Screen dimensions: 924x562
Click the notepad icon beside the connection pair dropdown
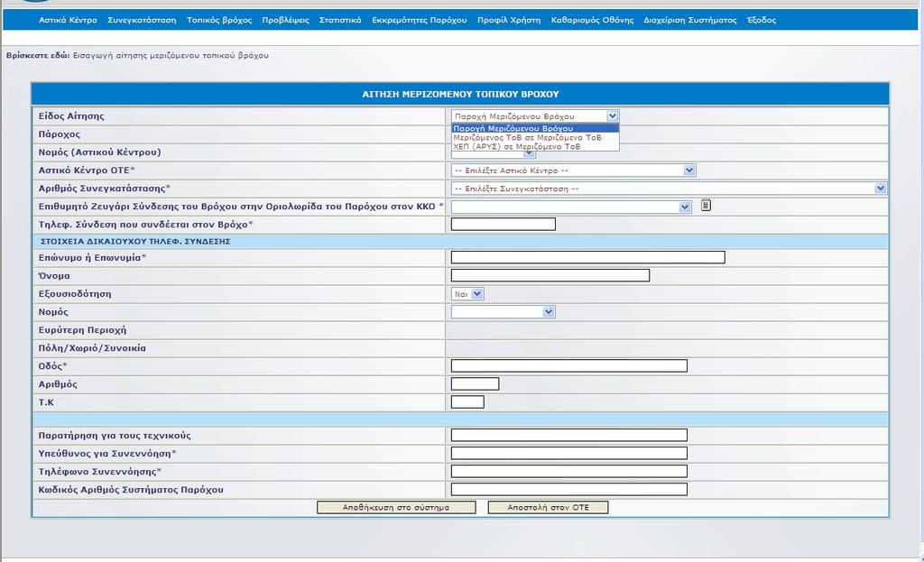(706, 206)
